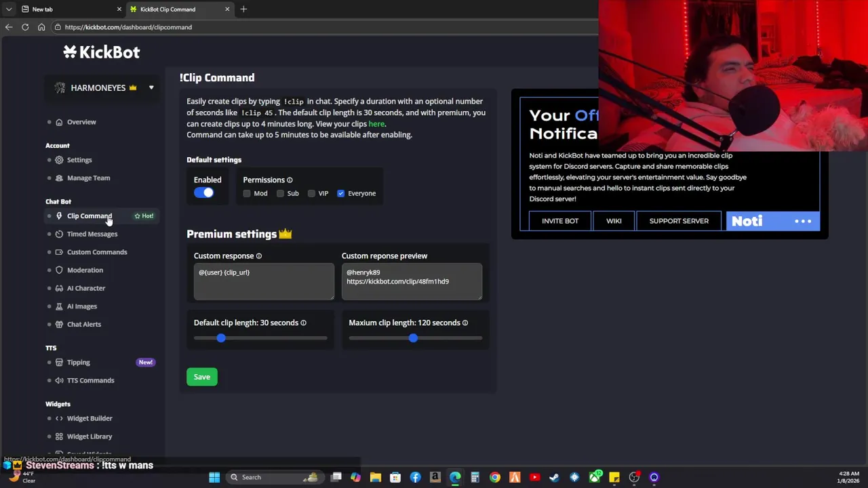
Task: Open a new browser tab with plus
Action: (243, 9)
